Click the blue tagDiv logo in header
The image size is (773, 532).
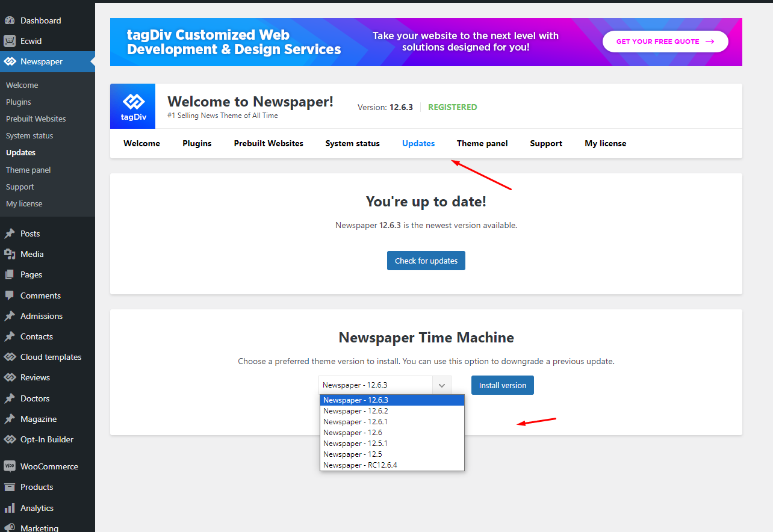(133, 106)
